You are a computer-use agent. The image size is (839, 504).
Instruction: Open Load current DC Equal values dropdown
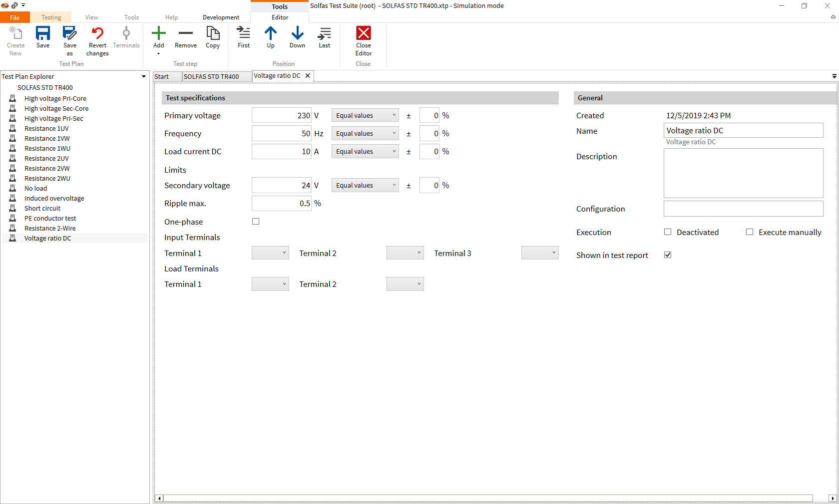pyautogui.click(x=365, y=151)
